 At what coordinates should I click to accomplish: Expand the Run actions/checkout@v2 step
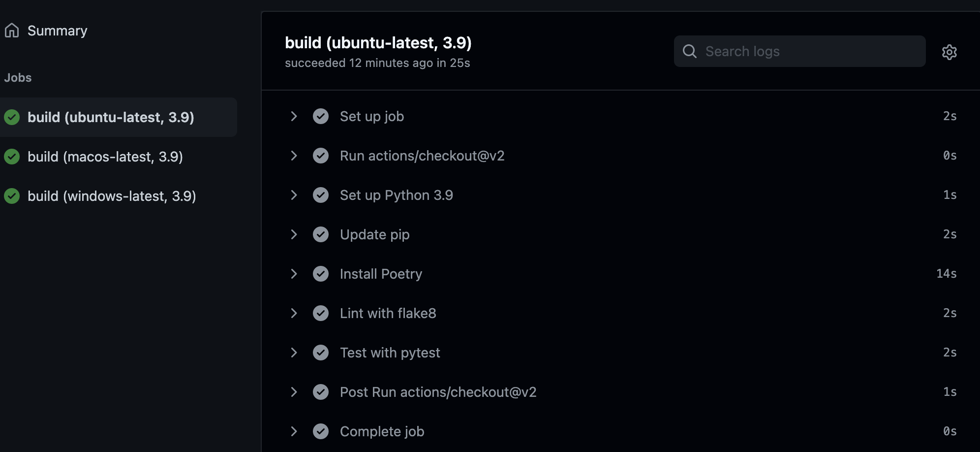coord(294,156)
